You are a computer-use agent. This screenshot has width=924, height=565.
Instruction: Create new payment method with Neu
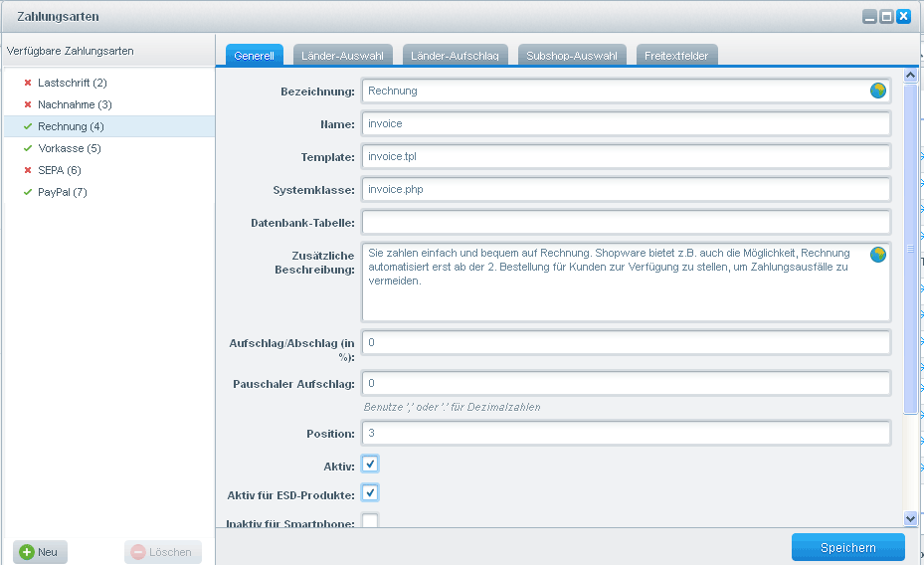pyautogui.click(x=40, y=552)
